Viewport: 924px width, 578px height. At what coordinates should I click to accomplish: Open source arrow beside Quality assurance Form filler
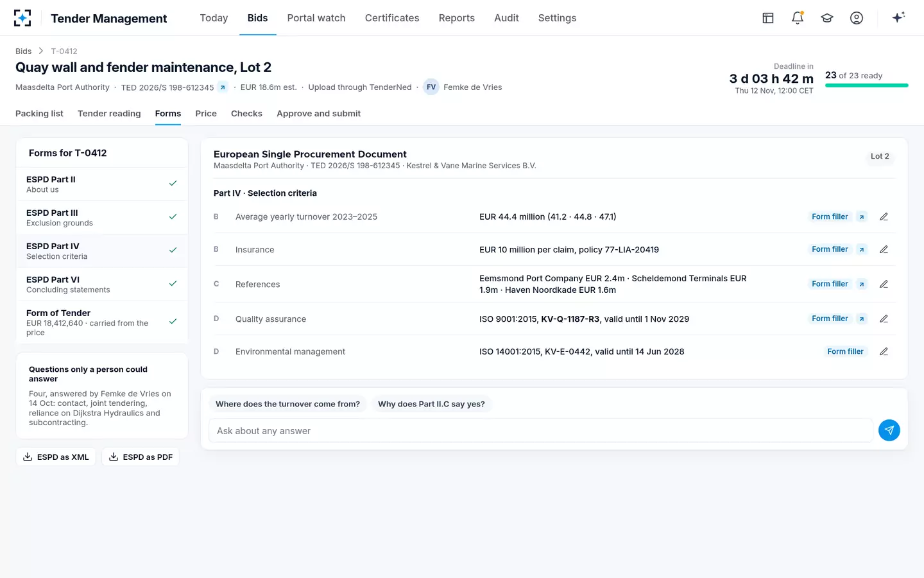(x=862, y=319)
